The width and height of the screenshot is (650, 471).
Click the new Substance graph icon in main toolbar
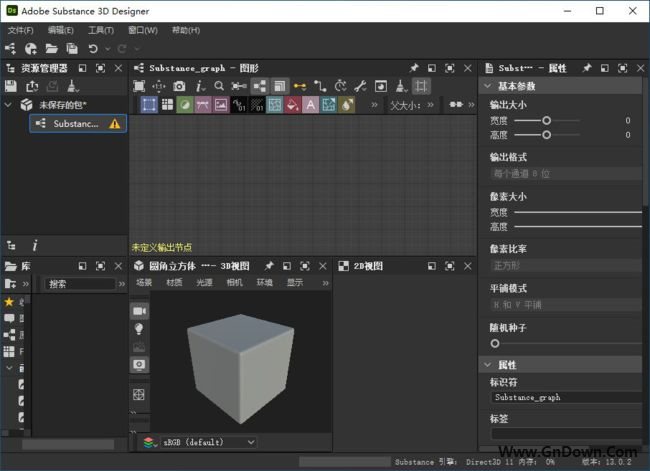(10, 49)
